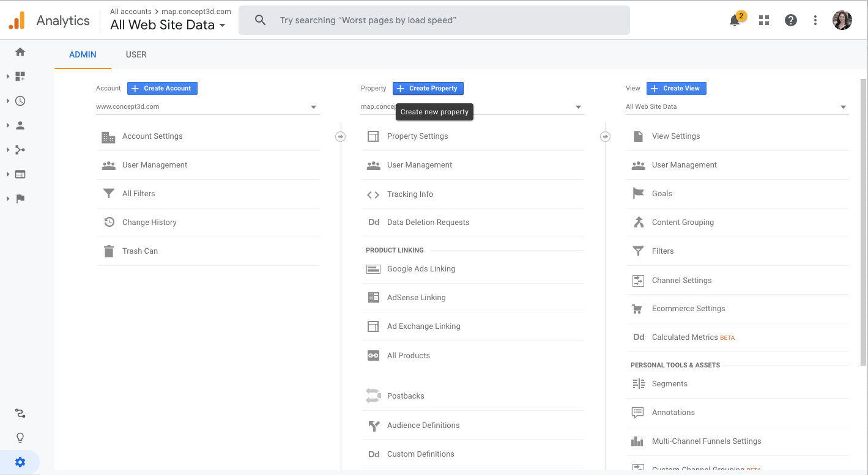The width and height of the screenshot is (868, 475).
Task: Click the page vertical scrollbar
Action: [864, 223]
